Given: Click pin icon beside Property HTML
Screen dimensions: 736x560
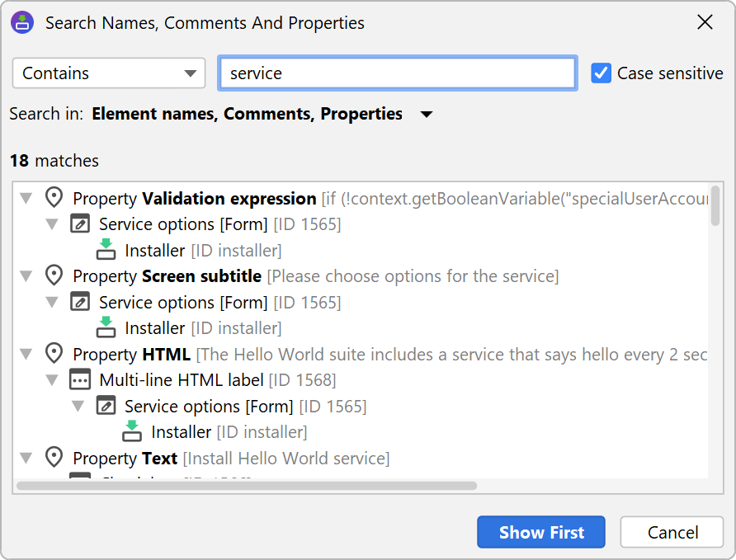Looking at the screenshot, I should (54, 355).
